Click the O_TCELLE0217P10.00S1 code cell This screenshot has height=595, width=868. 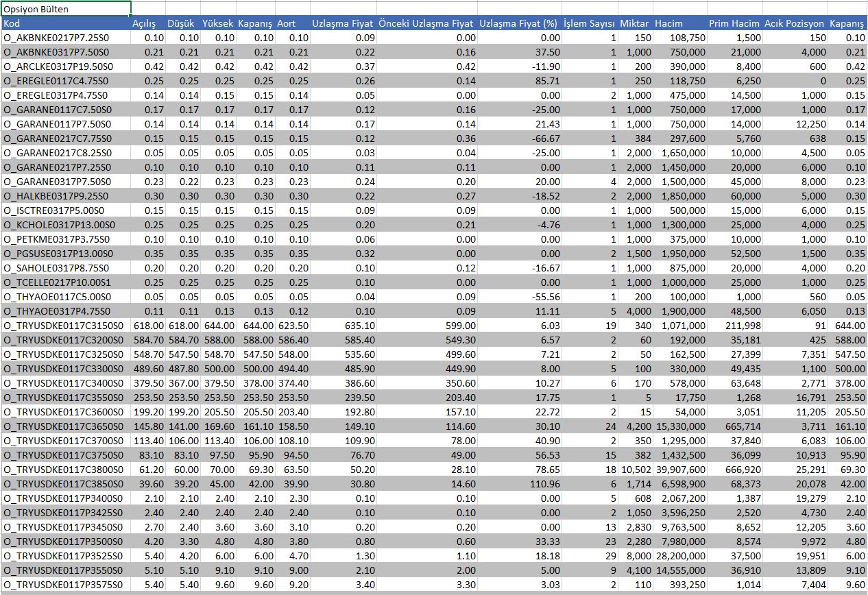click(x=66, y=282)
